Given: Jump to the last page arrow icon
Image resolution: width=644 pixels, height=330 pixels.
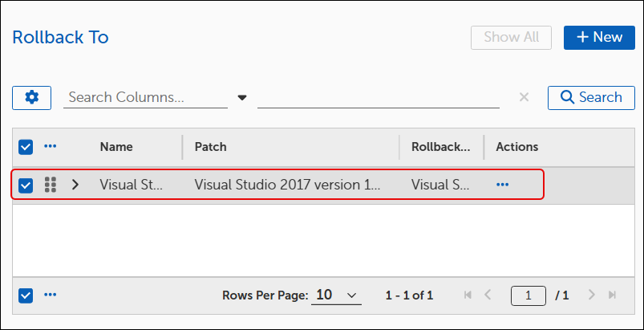Looking at the screenshot, I should pyautogui.click(x=612, y=295).
